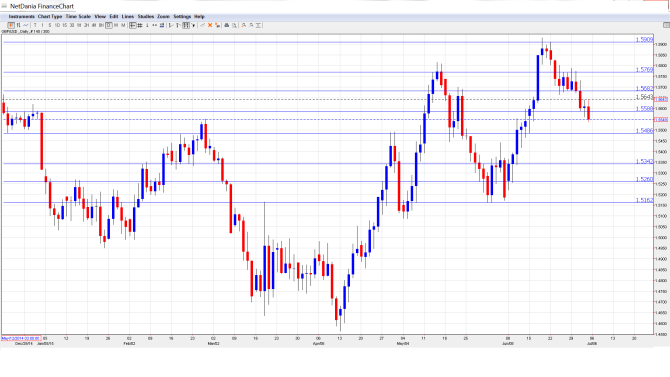Click the orange remove-all objects icon

(217, 25)
